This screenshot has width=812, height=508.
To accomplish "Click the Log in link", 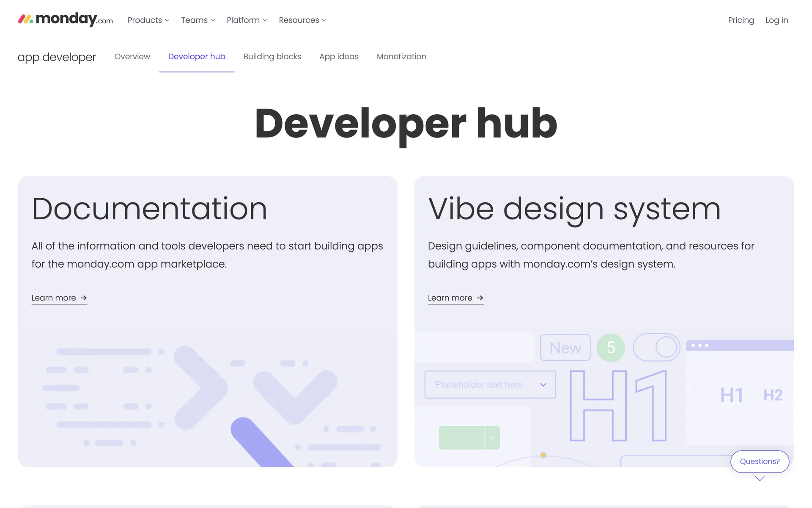I will pos(776,20).
